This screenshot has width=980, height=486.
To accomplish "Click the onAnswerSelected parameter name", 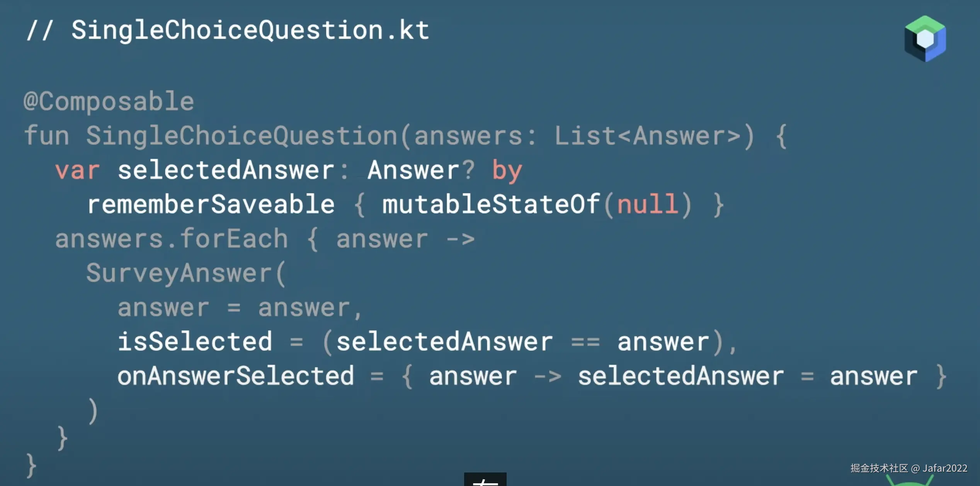I will [235, 376].
